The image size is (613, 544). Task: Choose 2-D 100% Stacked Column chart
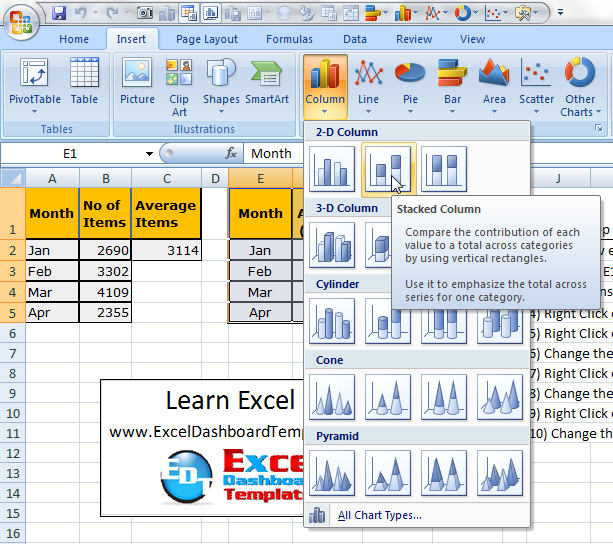coord(444,169)
